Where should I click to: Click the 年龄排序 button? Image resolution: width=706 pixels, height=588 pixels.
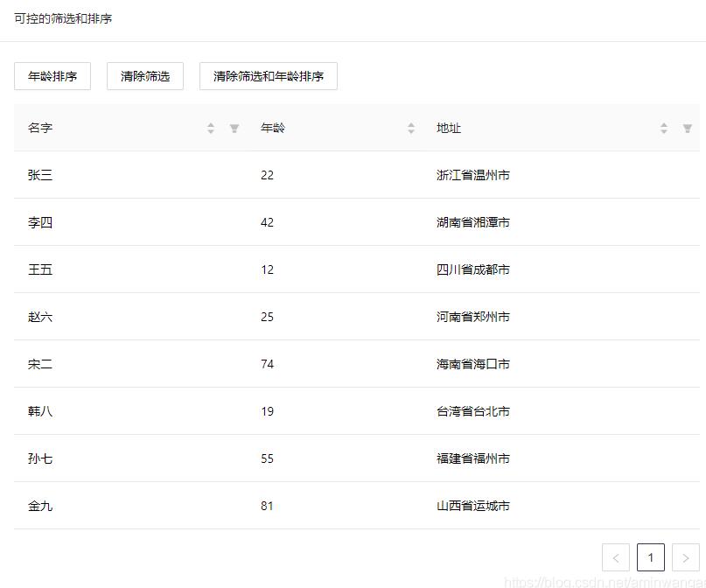pyautogui.click(x=51, y=76)
